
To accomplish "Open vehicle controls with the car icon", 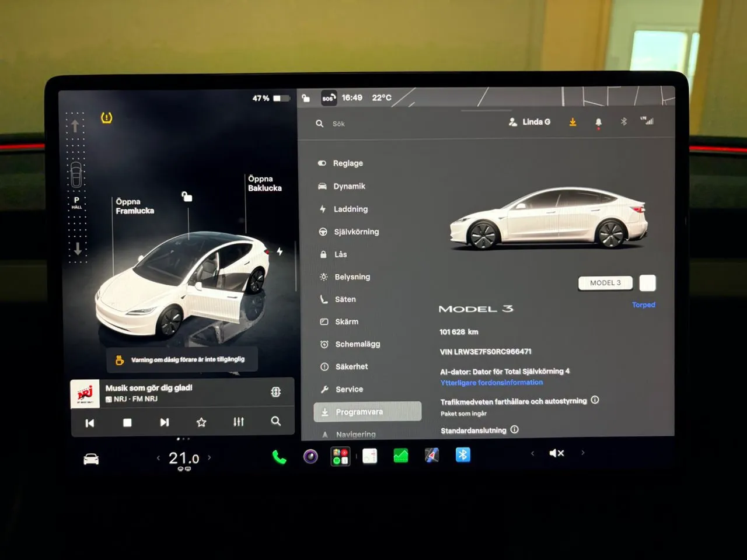I will coord(91,460).
